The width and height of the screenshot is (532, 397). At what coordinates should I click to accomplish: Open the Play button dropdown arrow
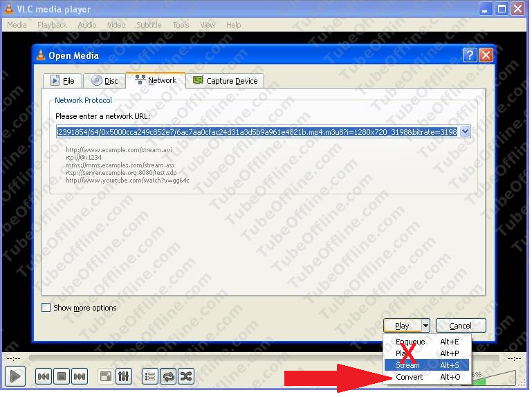pyautogui.click(x=425, y=325)
